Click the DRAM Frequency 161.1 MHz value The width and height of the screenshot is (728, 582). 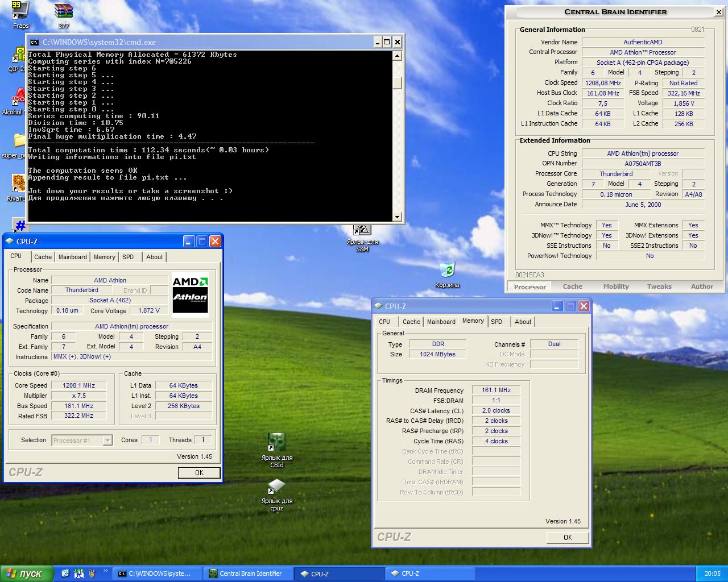[497, 390]
